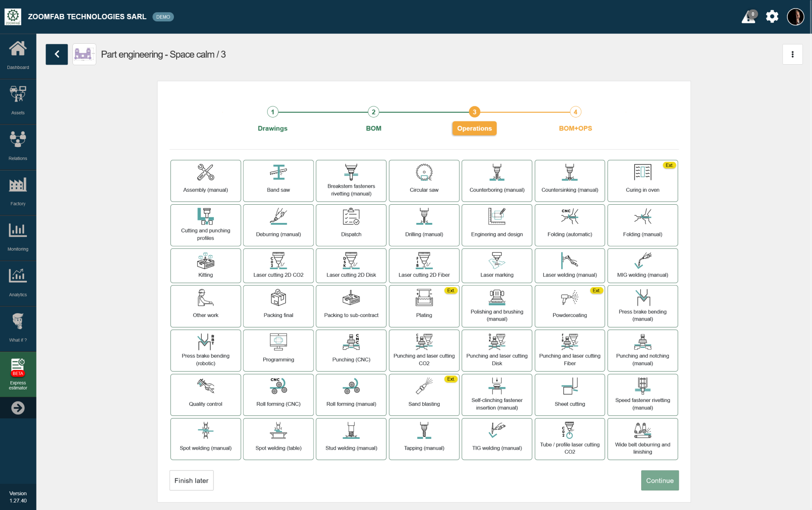Select the Operations step label
The width and height of the screenshot is (812, 510).
[474, 128]
